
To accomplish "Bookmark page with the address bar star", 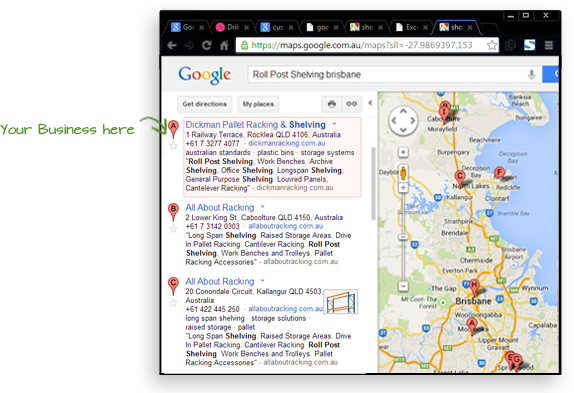I will (x=492, y=45).
